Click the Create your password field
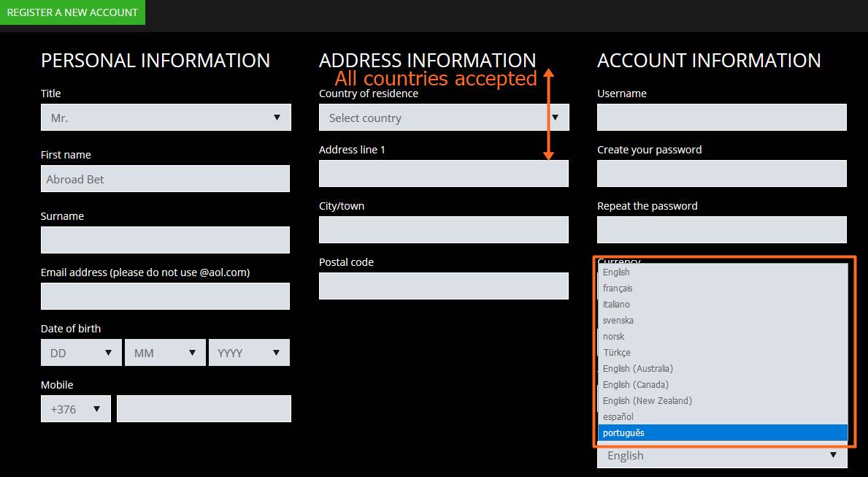 point(722,173)
